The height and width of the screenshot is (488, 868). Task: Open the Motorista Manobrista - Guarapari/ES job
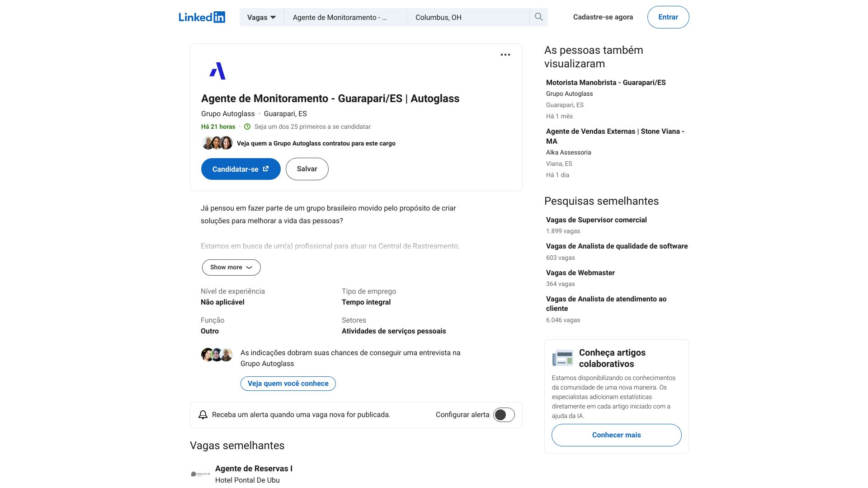[606, 83]
